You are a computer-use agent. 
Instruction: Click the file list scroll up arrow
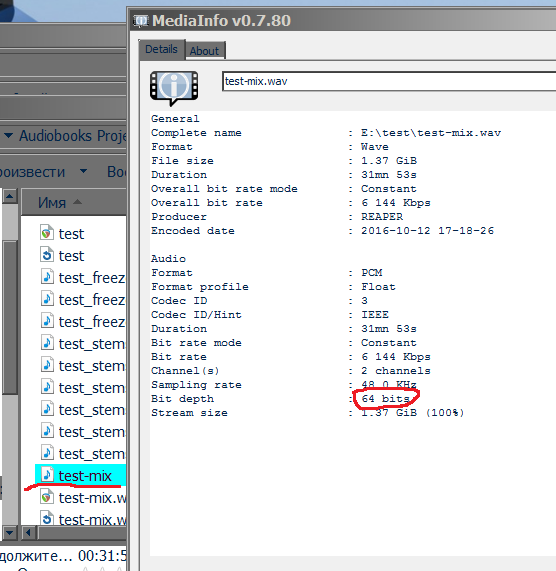pos(10,197)
